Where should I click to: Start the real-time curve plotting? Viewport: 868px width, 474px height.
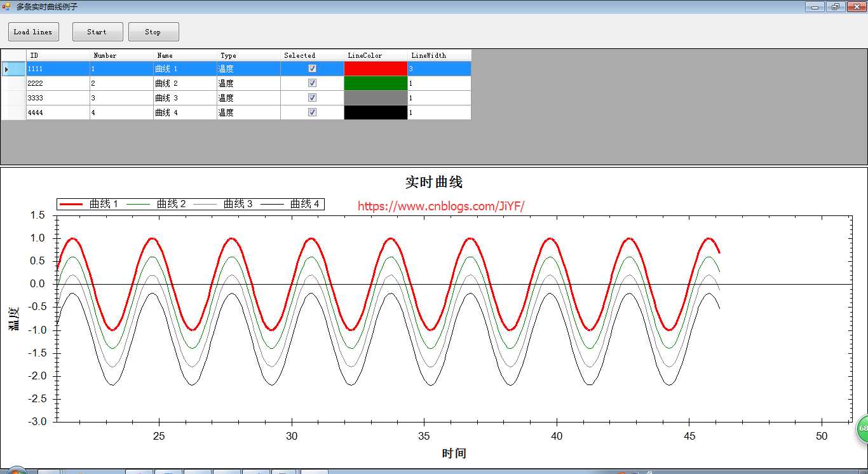[98, 32]
